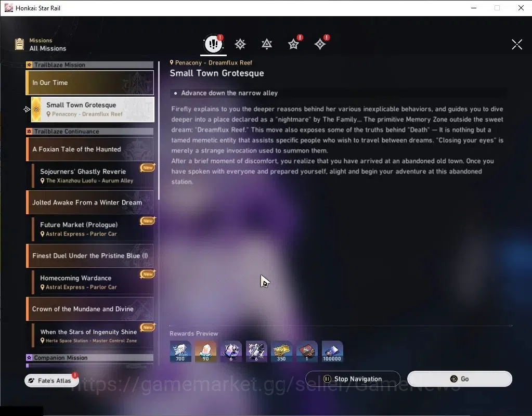
Task: Select the In Our Time mission group
Action: pos(90,83)
